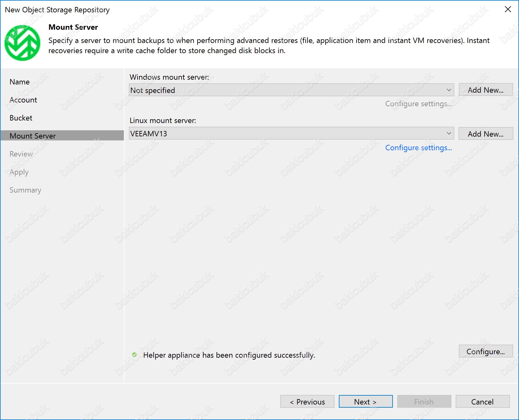Cancel the repository wizard
This screenshot has height=420, width=519.
point(482,402)
